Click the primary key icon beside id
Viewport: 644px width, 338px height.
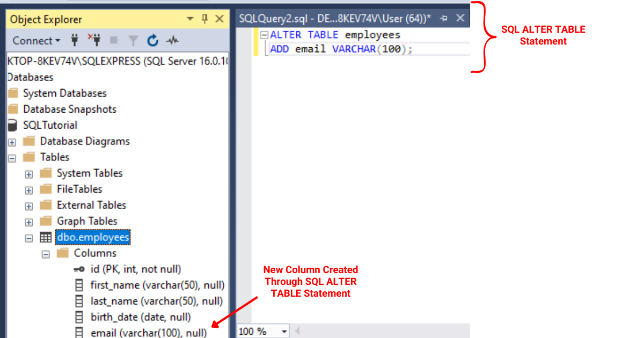pyautogui.click(x=79, y=269)
